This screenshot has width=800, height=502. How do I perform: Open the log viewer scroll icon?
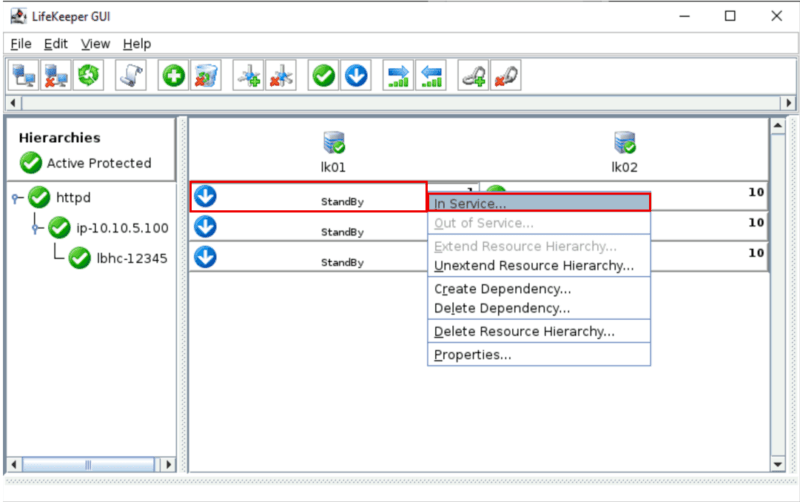[x=130, y=75]
